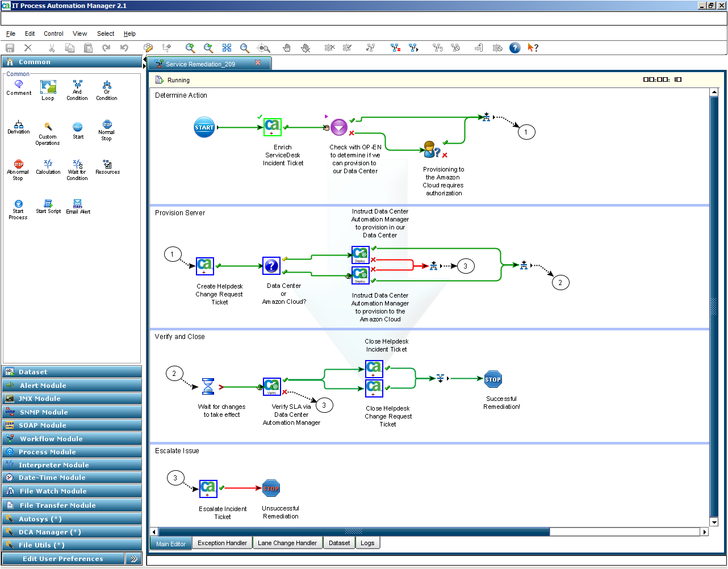Image resolution: width=728 pixels, height=569 pixels.
Task: Select the Wait for Condition operator
Action: tap(77, 170)
